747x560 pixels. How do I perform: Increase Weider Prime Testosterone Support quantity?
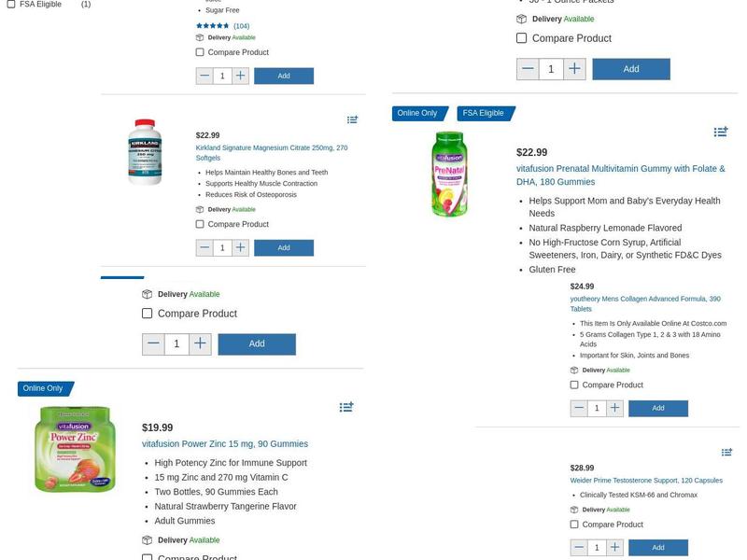614,548
